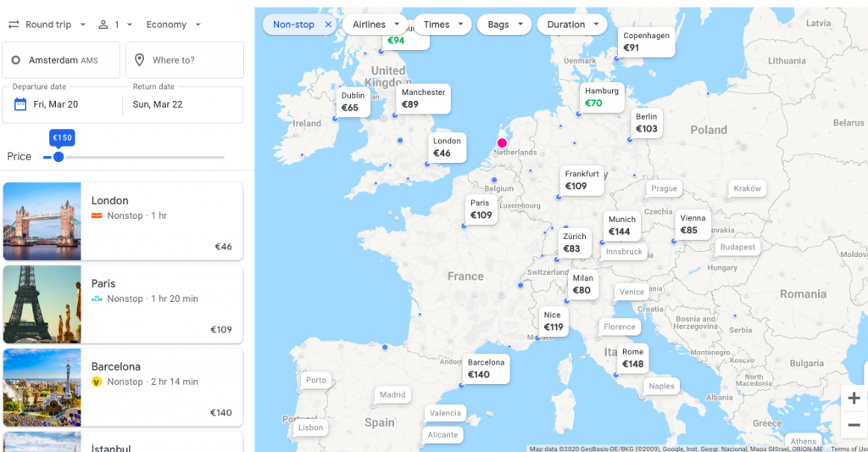Select the Dublin €65 map label
This screenshot has height=452, width=868.
[353, 102]
